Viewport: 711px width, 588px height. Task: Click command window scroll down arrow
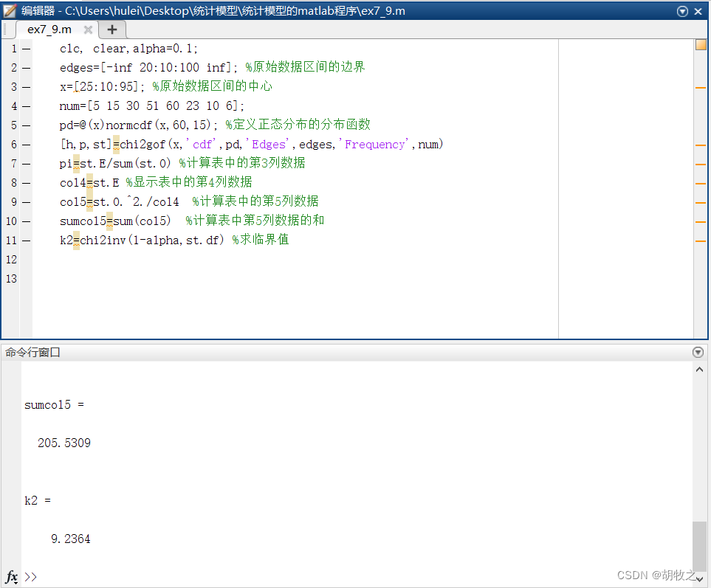700,579
